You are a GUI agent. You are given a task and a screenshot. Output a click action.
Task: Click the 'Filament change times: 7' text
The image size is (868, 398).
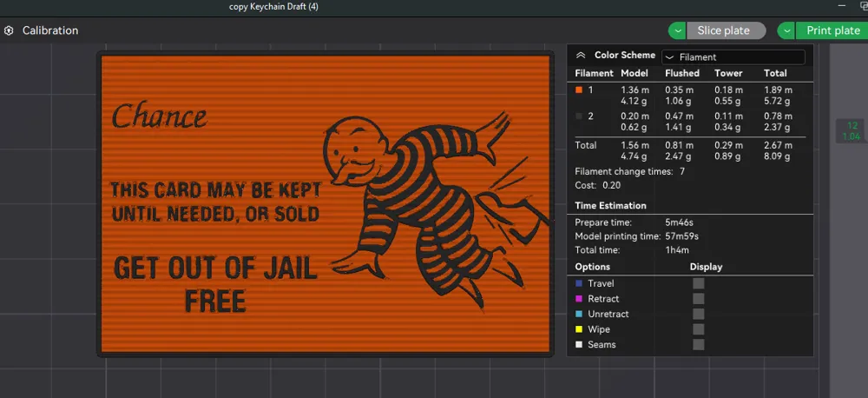click(630, 171)
